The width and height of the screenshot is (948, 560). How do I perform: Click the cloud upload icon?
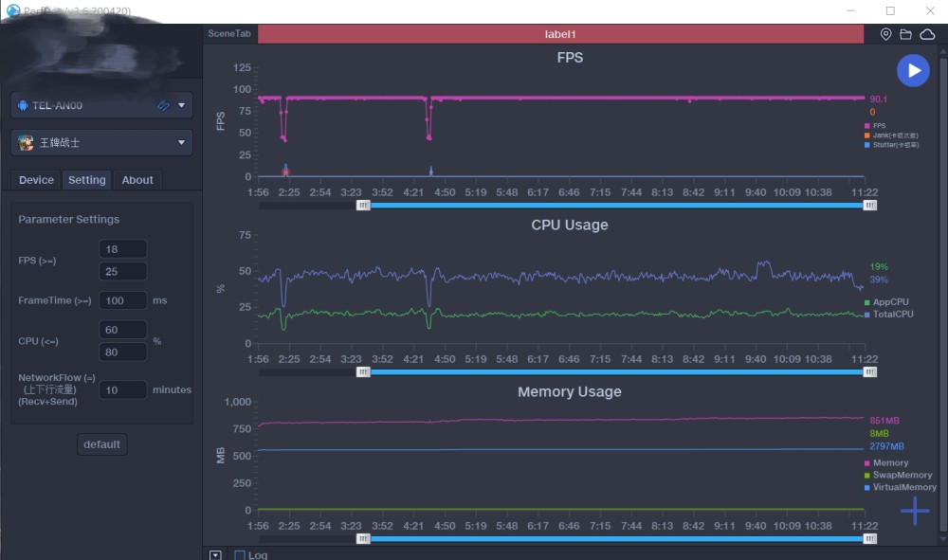927,34
